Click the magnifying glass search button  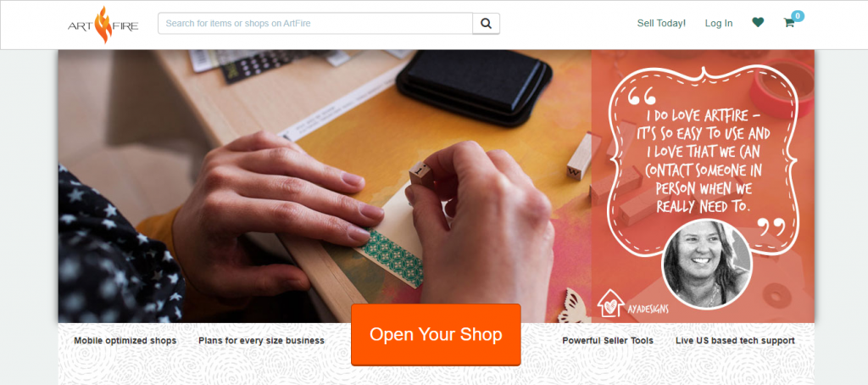coord(486,23)
